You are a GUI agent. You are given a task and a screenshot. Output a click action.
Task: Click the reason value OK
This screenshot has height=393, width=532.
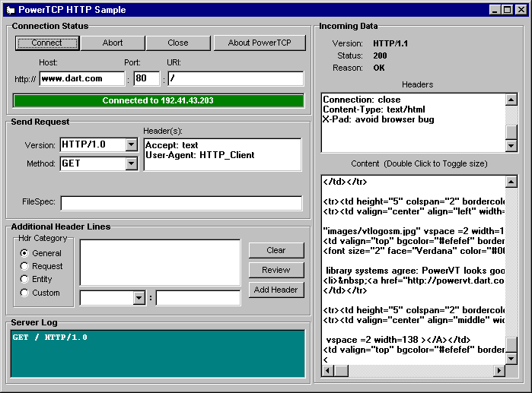(x=379, y=68)
